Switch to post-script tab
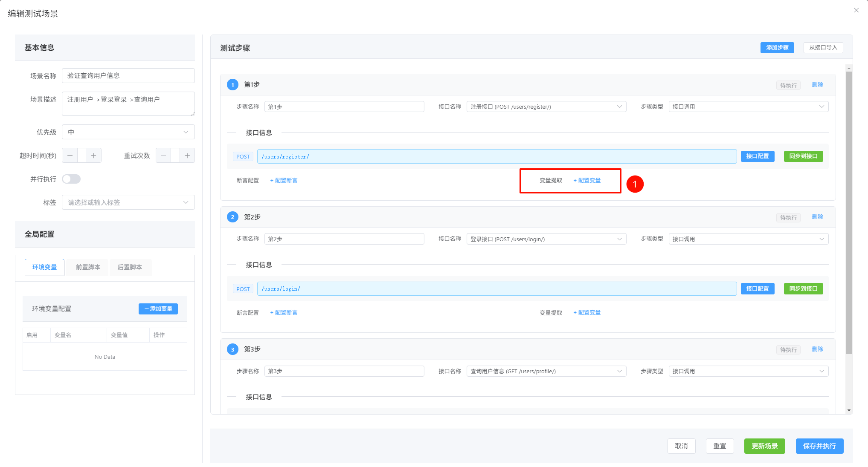 [x=130, y=267]
